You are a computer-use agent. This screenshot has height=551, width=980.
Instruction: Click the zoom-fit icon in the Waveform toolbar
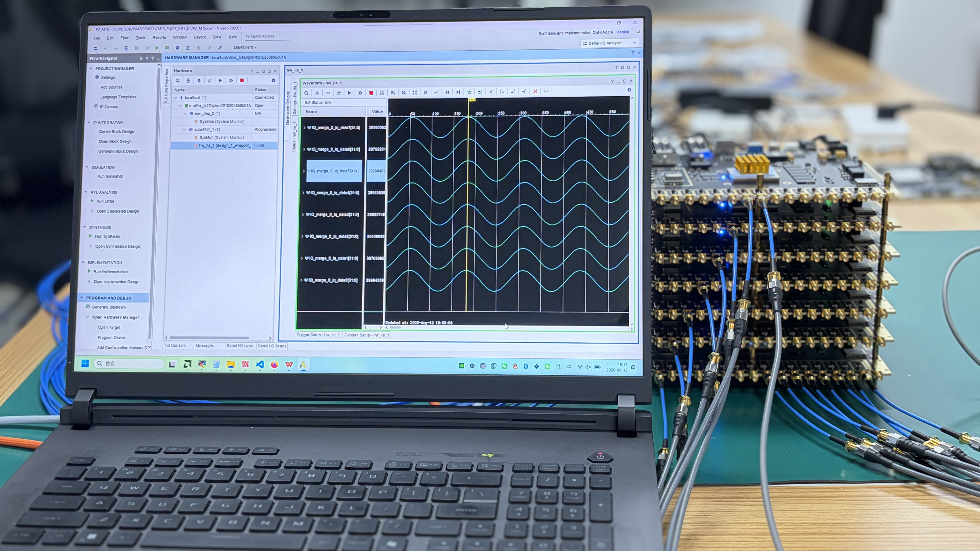(x=415, y=92)
